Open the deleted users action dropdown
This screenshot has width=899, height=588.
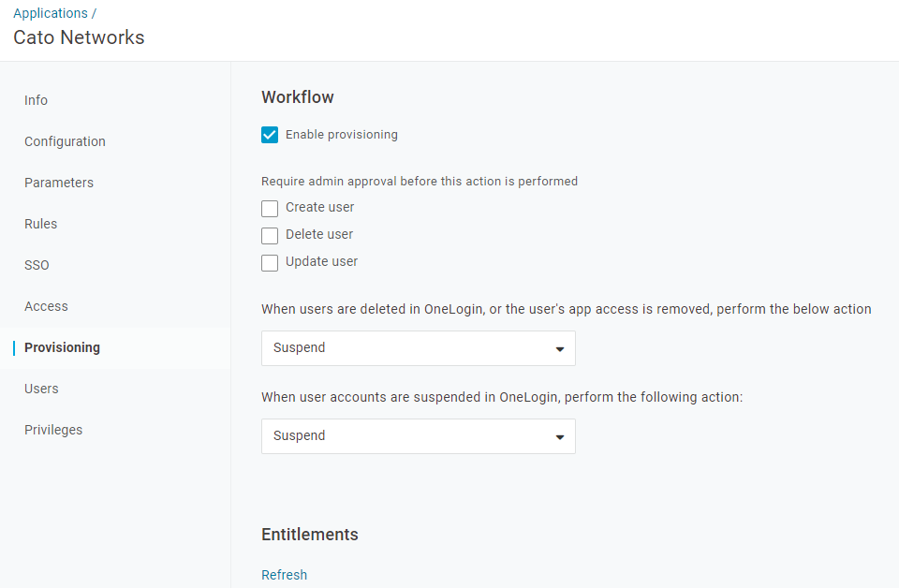click(418, 347)
